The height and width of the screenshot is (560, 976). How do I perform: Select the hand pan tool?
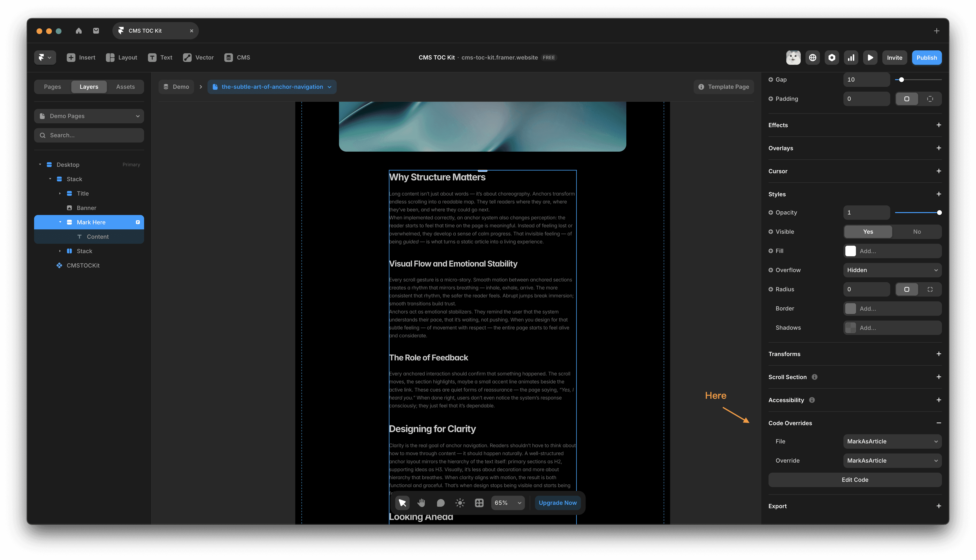pyautogui.click(x=421, y=503)
